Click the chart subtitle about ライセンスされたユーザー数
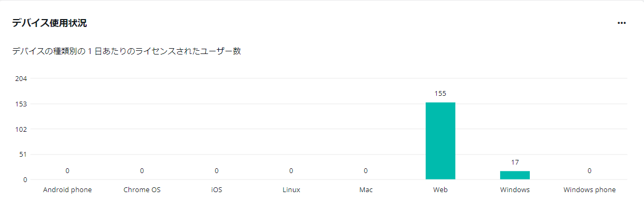 click(x=126, y=51)
